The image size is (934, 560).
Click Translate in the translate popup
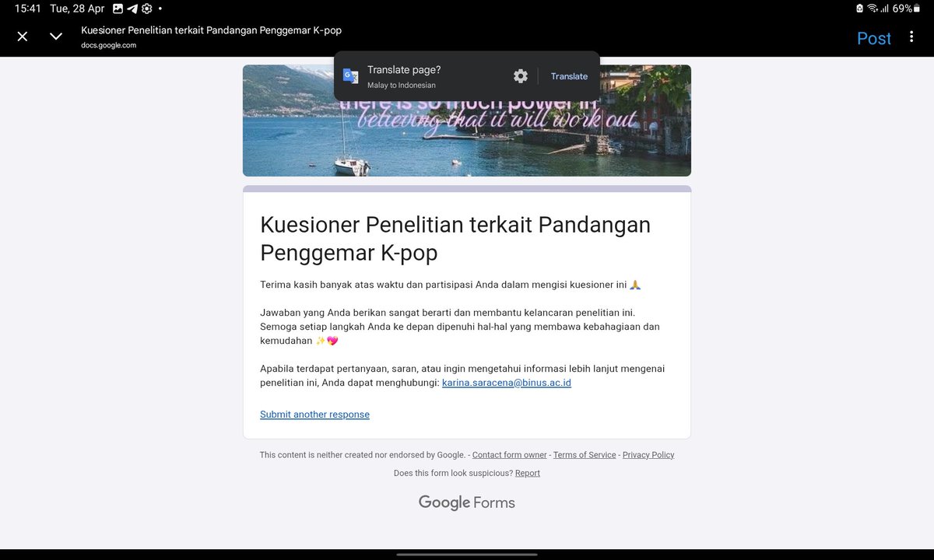[x=569, y=76]
